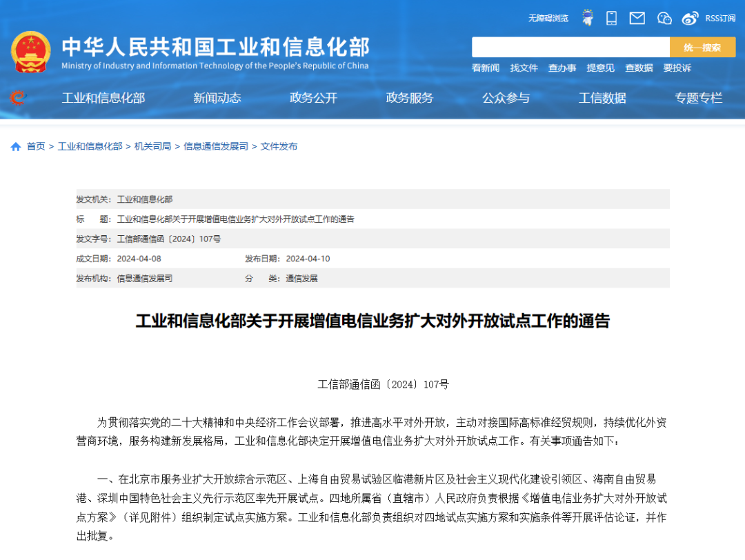Click the 无障碍浏览 accessibility link

548,18
